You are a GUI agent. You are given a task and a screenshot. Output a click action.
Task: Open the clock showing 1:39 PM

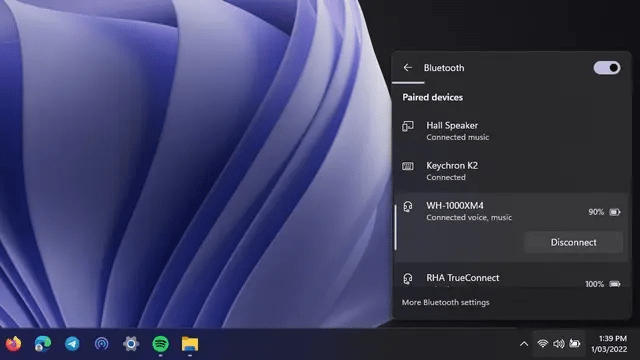610,344
